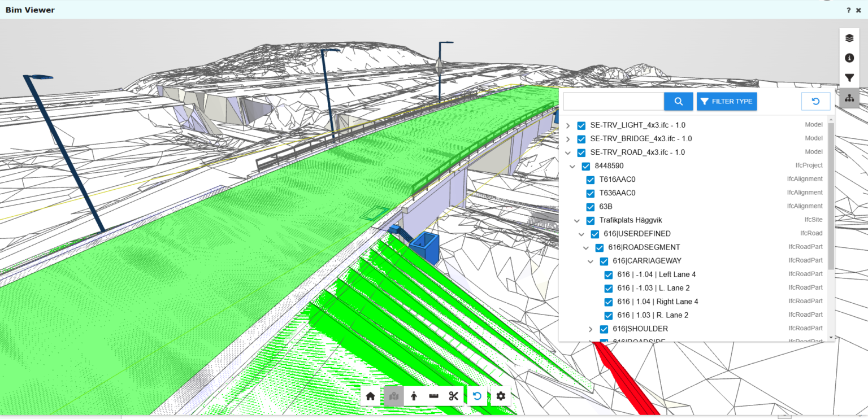
Task: Uncheck SE-TRV_ROAD_4x3.ifc model checkbox
Action: click(581, 152)
